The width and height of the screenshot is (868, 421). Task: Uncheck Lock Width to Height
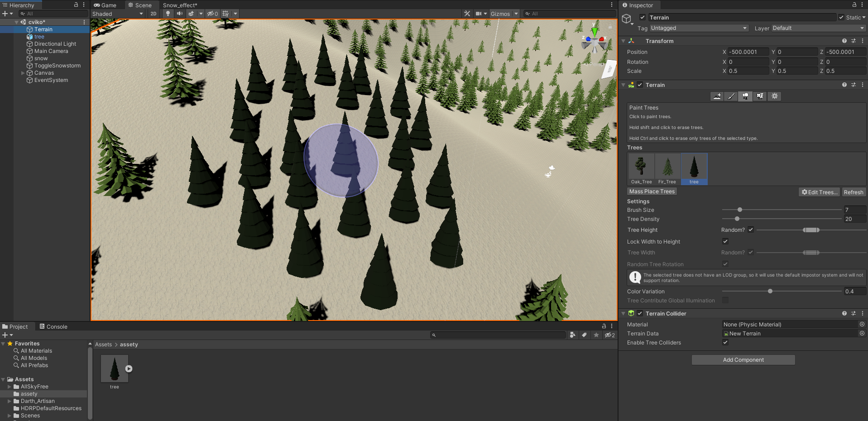(x=725, y=241)
